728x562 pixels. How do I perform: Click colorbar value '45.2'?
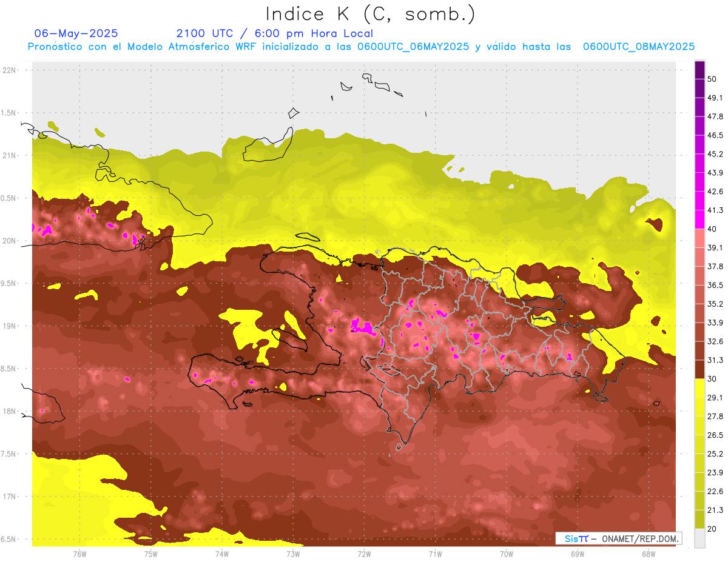point(715,154)
